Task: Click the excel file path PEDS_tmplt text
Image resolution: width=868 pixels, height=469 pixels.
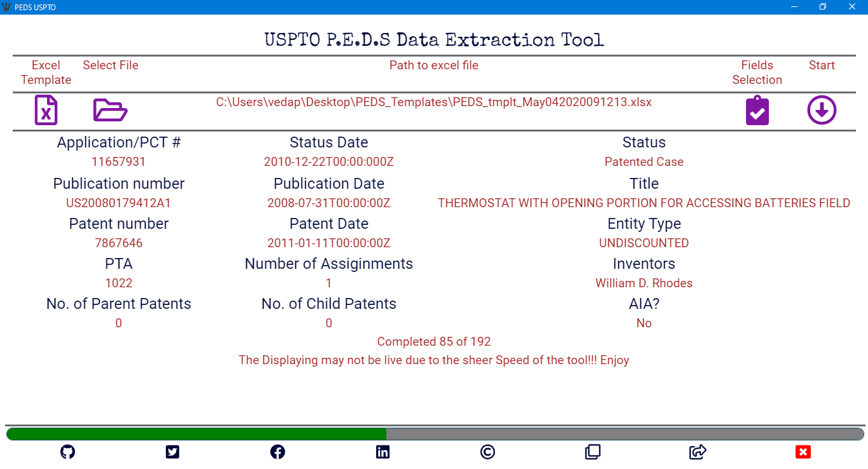Action: (x=434, y=102)
